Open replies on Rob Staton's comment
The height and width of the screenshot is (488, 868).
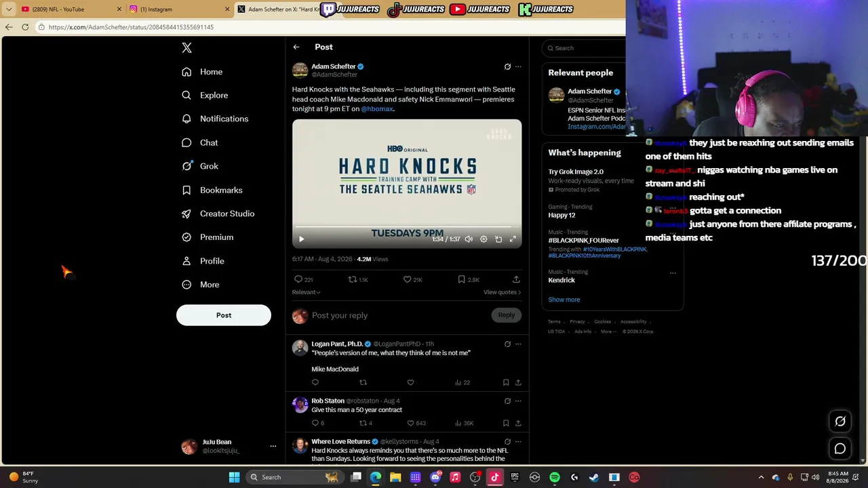tap(315, 423)
